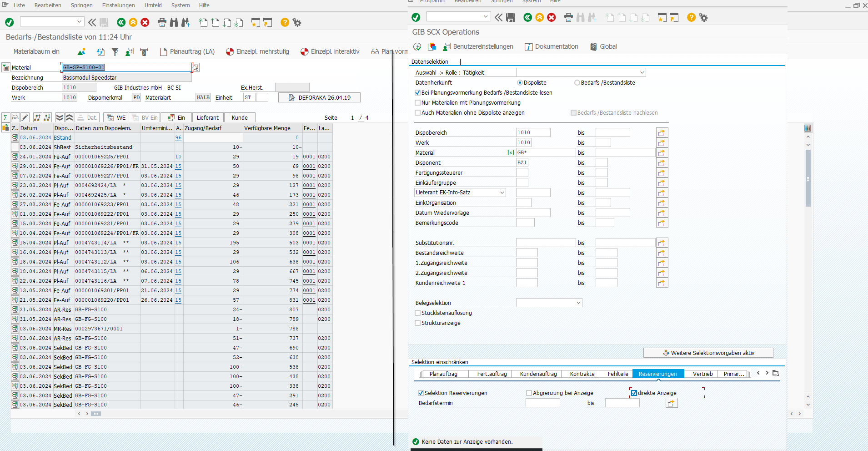The image size is (868, 451).
Task: Click the execute clock icon under GIB SCX Operations
Action: point(417,47)
